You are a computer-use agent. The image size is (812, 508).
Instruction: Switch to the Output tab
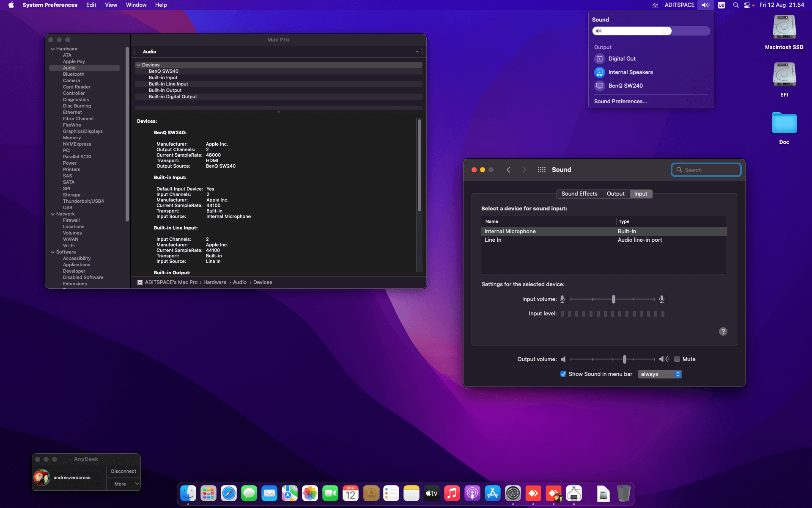click(615, 194)
